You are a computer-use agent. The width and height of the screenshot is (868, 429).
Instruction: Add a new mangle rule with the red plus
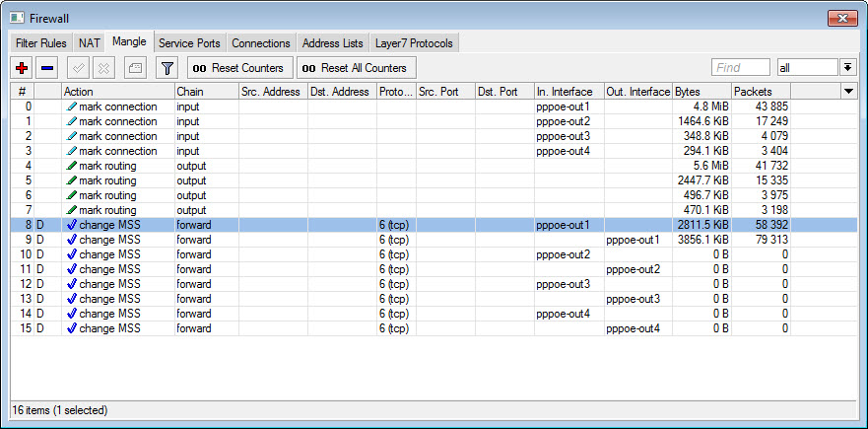22,68
